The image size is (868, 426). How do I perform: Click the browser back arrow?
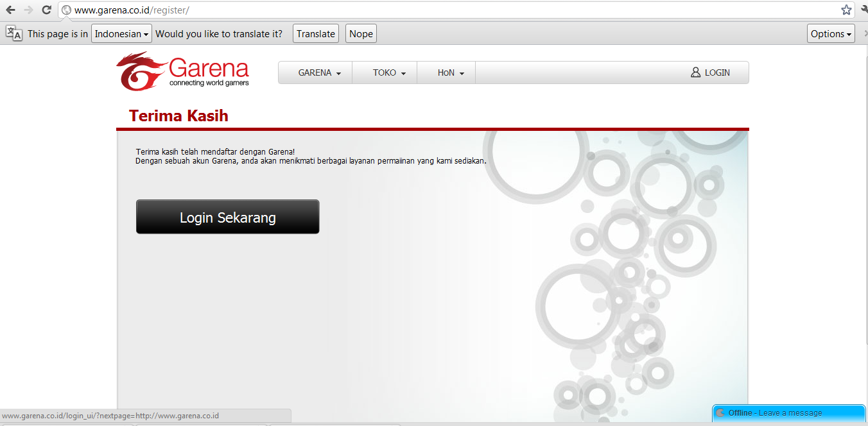10,10
